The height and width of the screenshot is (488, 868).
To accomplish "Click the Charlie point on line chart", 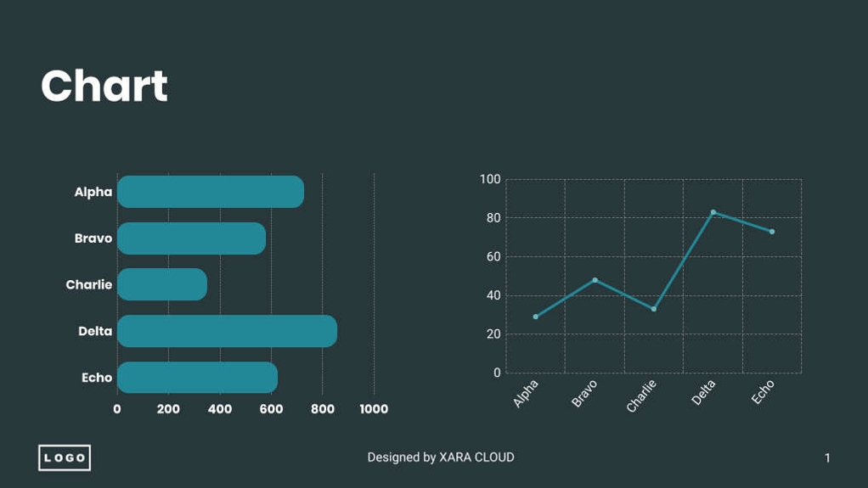I will (654, 309).
